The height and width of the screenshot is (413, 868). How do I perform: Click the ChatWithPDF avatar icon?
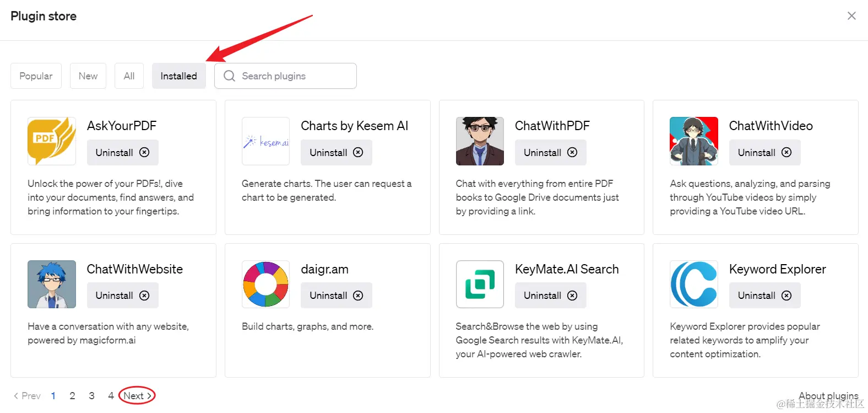point(480,141)
